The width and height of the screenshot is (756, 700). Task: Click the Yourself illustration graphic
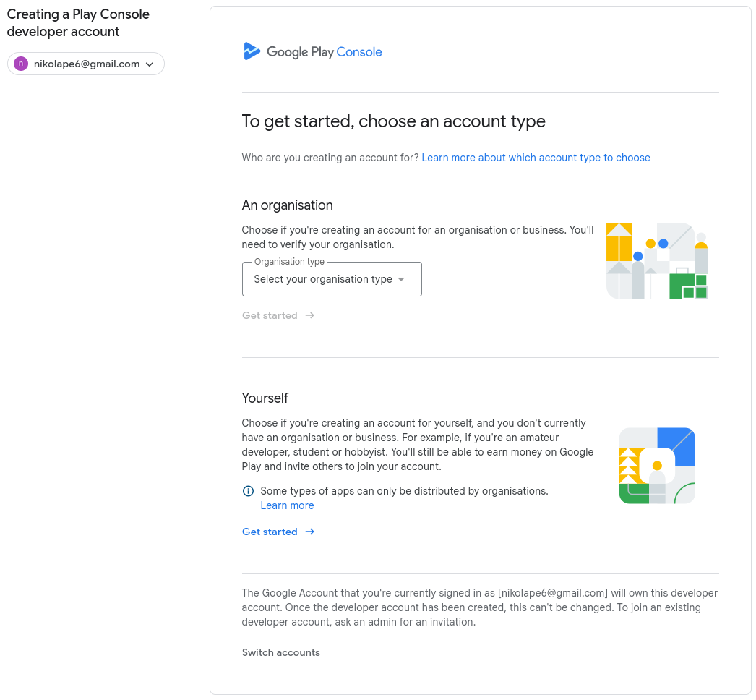click(x=657, y=465)
